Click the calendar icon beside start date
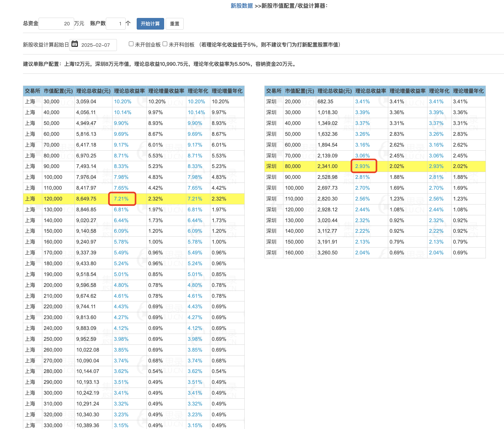Viewport: 504px width, 429px height. click(75, 44)
